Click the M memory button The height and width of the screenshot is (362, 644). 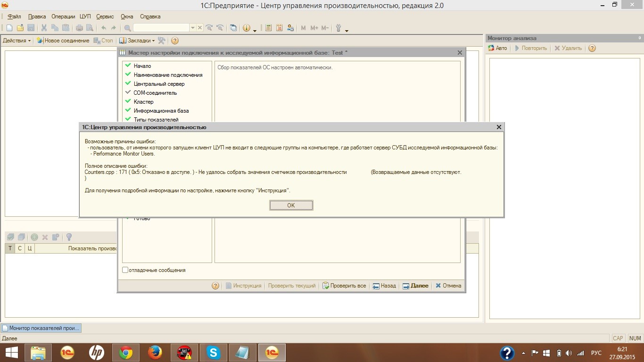(x=303, y=28)
